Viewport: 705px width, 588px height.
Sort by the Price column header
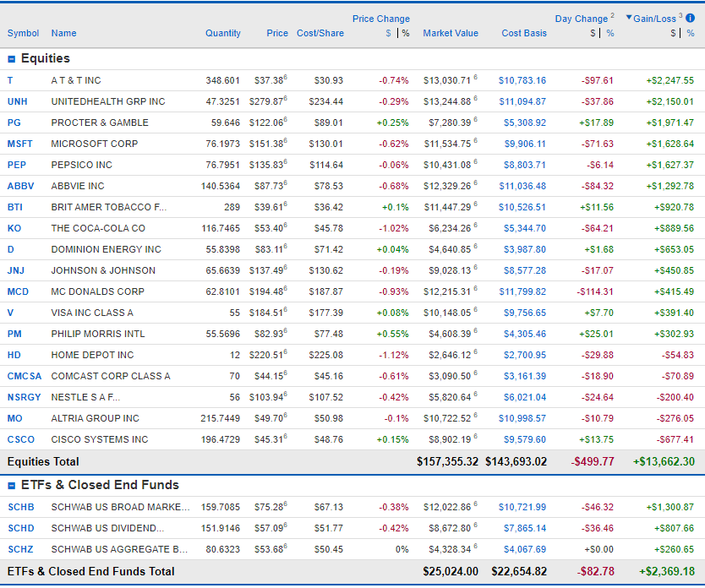pos(277,33)
